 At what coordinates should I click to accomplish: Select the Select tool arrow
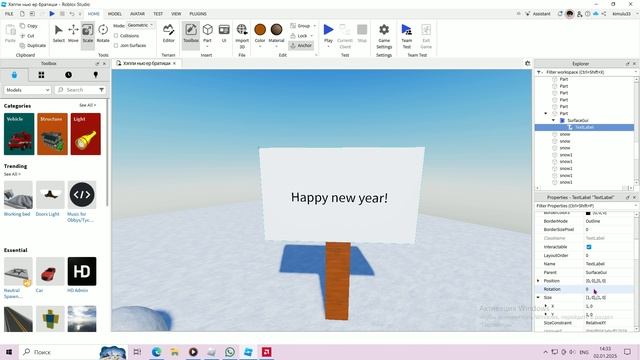(x=59, y=33)
